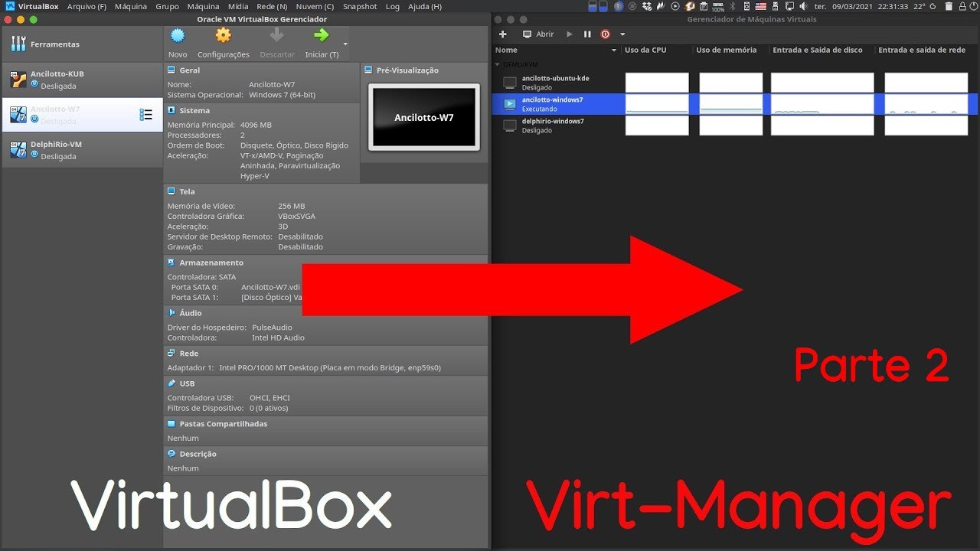Open the Tela section settings link
Viewport: 980px width, 551px height.
coord(187,191)
